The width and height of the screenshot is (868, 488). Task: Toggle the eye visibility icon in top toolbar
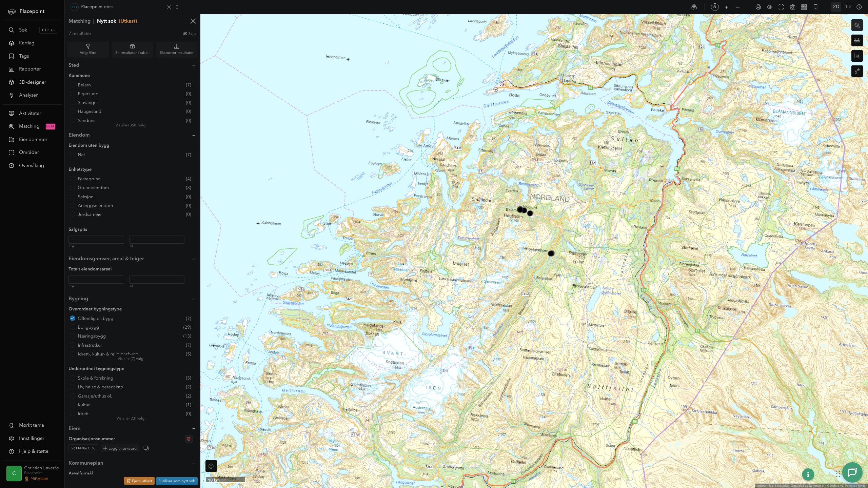770,7
